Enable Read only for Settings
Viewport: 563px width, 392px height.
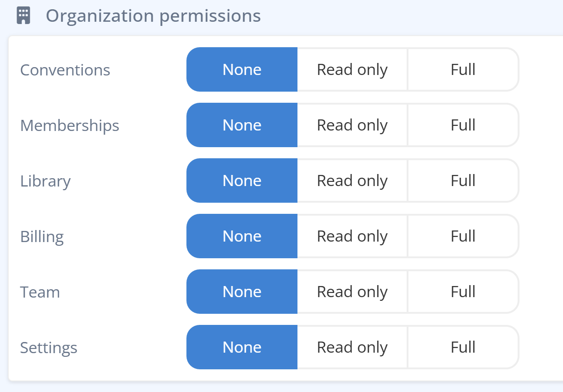(352, 347)
